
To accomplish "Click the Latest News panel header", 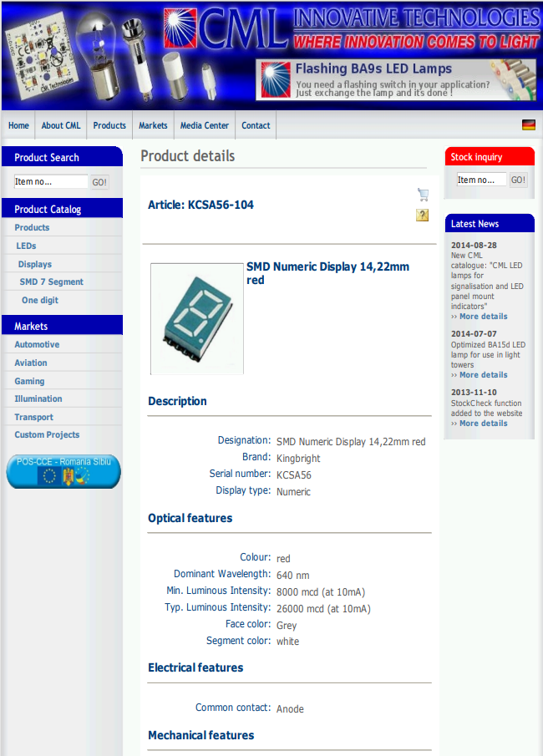I will [x=490, y=223].
